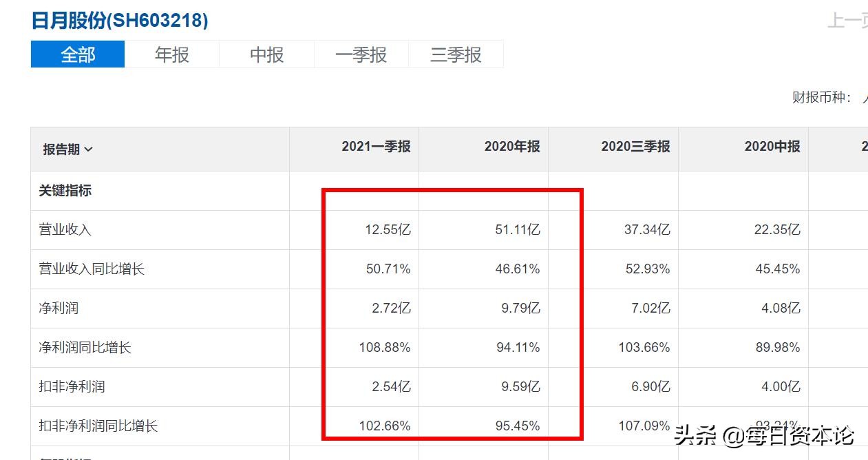This screenshot has height=460, width=868.
Task: Click the 上一页 navigation link
Action: [847, 21]
